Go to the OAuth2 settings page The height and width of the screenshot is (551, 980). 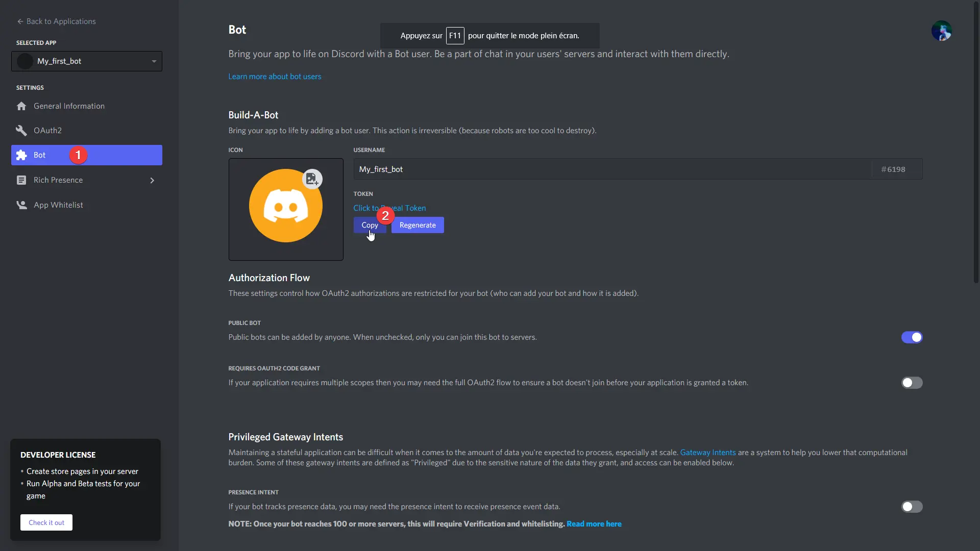point(47,131)
